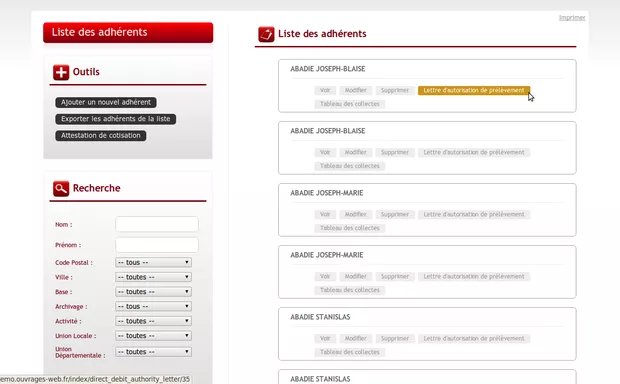Screen dimensions: 620x384
Task: Click the red Liste des adhérents sidebar banner
Action: 128,32
